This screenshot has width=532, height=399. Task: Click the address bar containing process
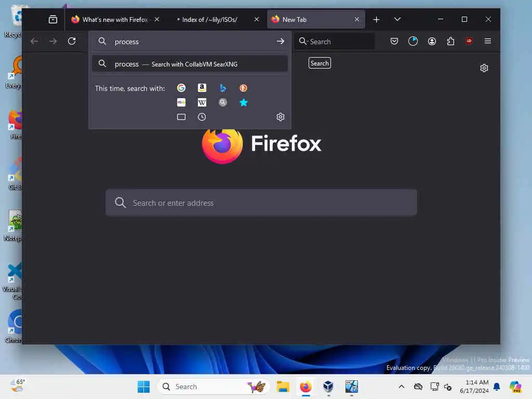(x=190, y=42)
